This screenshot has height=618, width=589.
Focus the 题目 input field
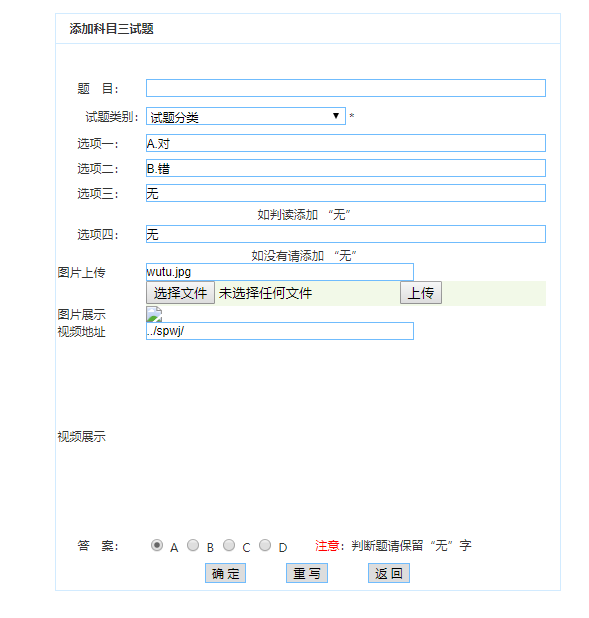(346, 88)
